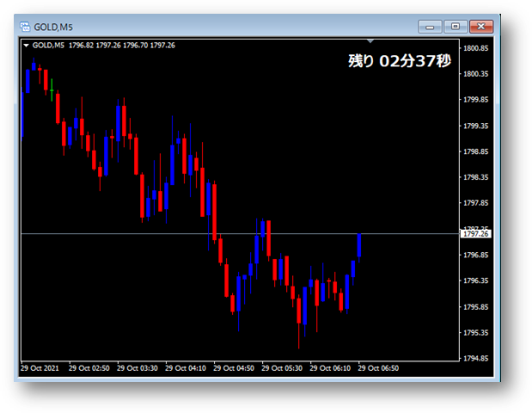Maximize the GOLD,M5 chart window

pyautogui.click(x=456, y=27)
